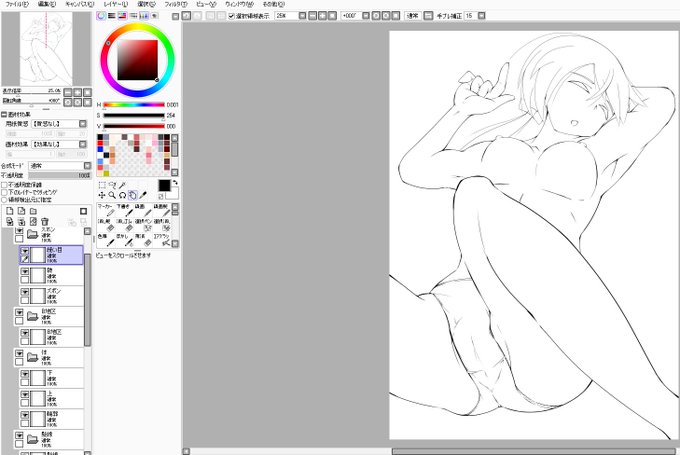Zoom in using navigator plus button
680x455 pixels.
coord(78,92)
